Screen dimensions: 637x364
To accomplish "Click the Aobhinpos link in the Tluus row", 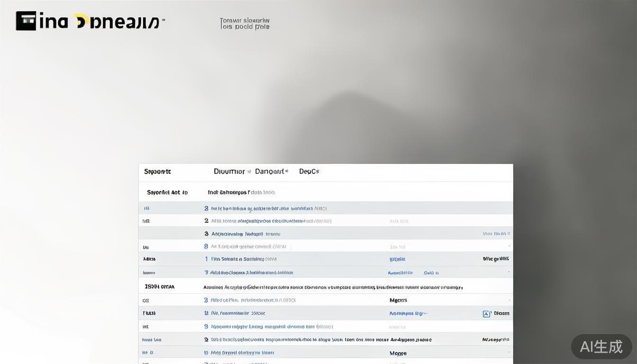I will pos(408,313).
